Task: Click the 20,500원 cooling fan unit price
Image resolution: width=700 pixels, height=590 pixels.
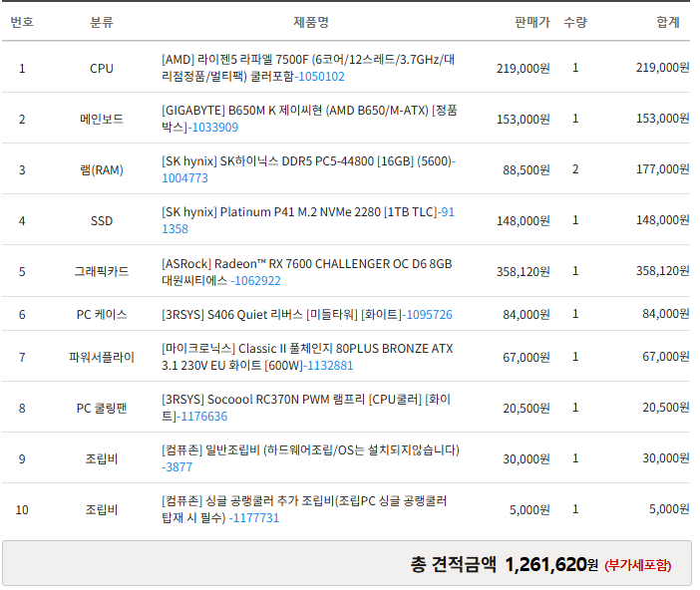Action: pyautogui.click(x=526, y=409)
